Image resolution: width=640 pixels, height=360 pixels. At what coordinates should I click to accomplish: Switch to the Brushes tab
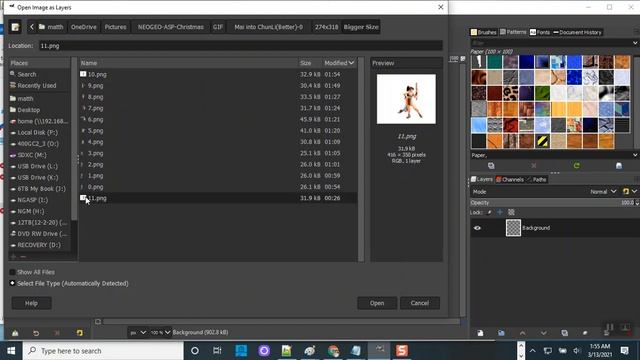tap(483, 32)
